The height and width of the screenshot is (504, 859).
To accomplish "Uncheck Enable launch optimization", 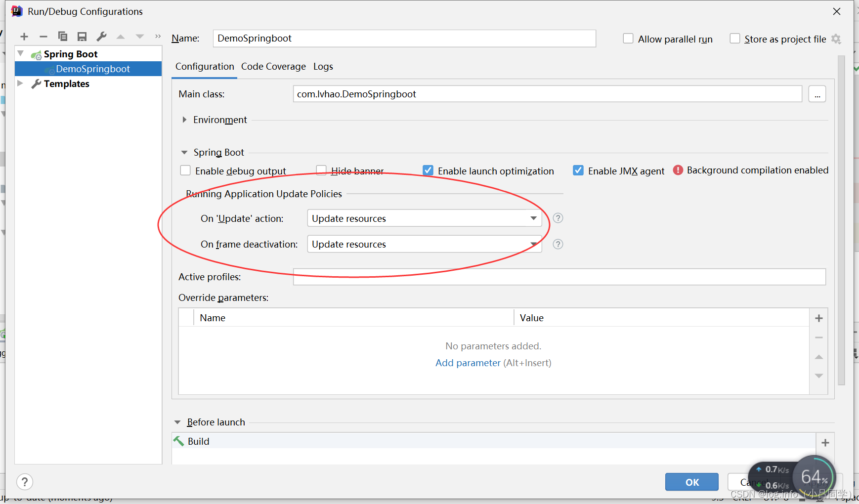I will tap(428, 170).
